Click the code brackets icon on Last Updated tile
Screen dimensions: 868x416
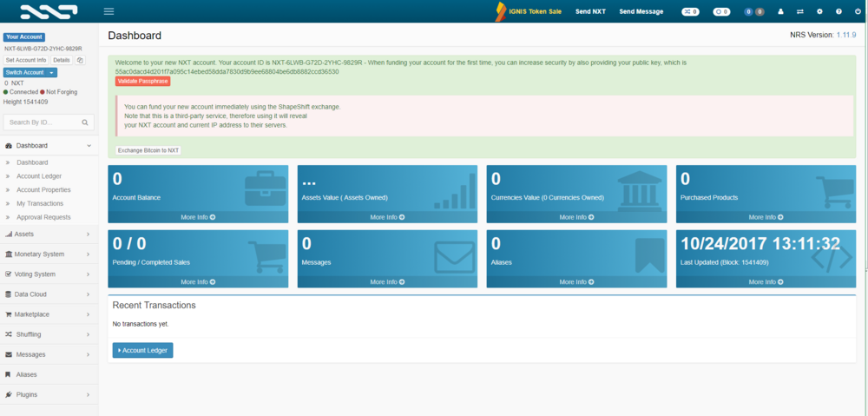(x=832, y=258)
